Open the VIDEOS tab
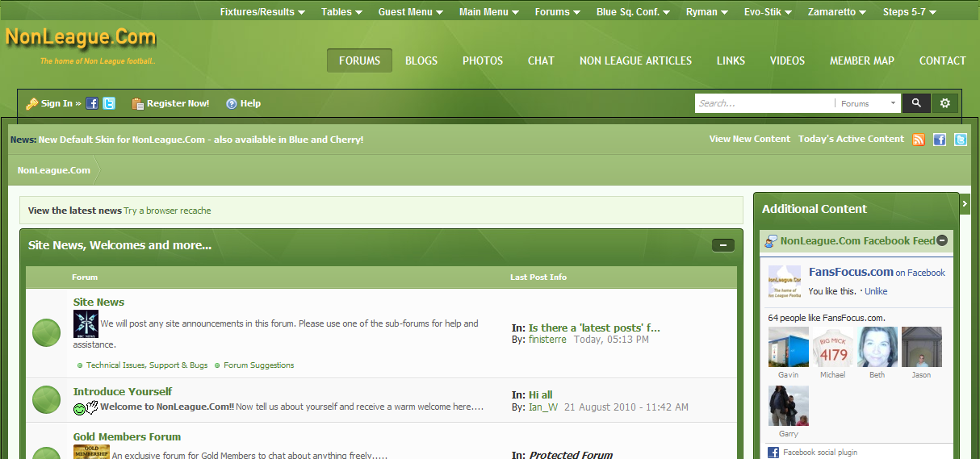 click(x=787, y=61)
